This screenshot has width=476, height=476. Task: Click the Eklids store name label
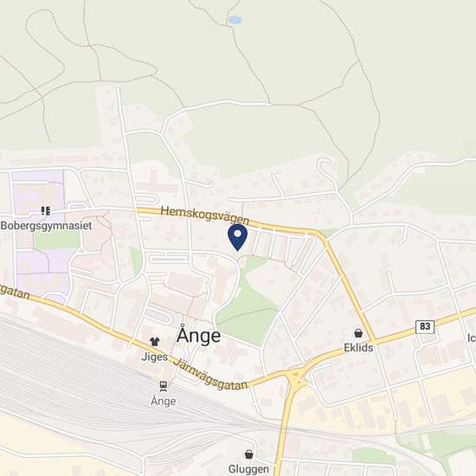pyautogui.click(x=358, y=347)
